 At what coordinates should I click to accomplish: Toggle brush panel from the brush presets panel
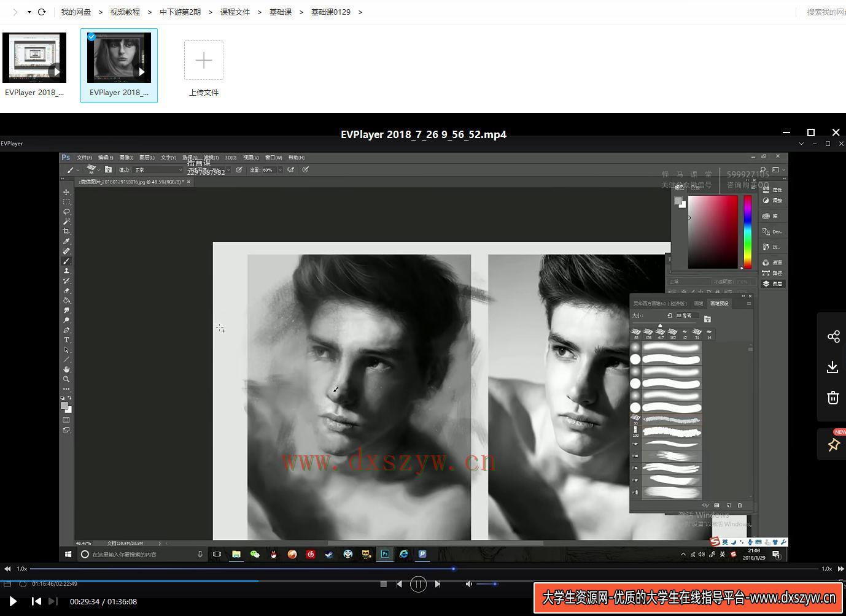707,318
